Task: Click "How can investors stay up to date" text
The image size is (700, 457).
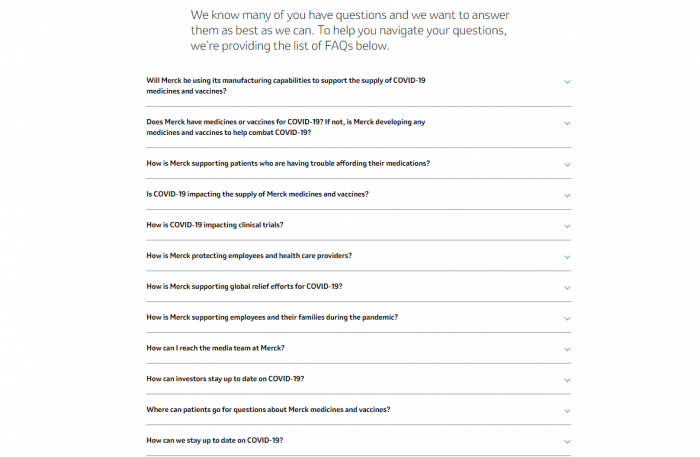Action: tap(225, 379)
